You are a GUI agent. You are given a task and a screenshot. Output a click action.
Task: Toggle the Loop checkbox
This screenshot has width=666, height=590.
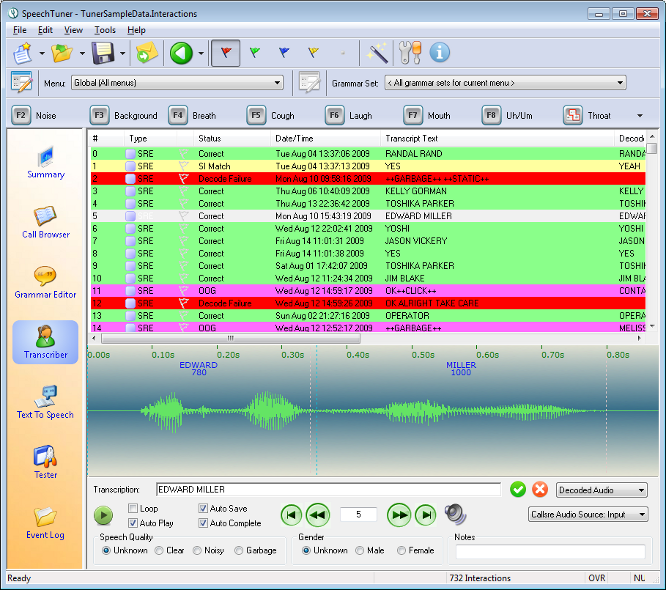tap(133, 508)
